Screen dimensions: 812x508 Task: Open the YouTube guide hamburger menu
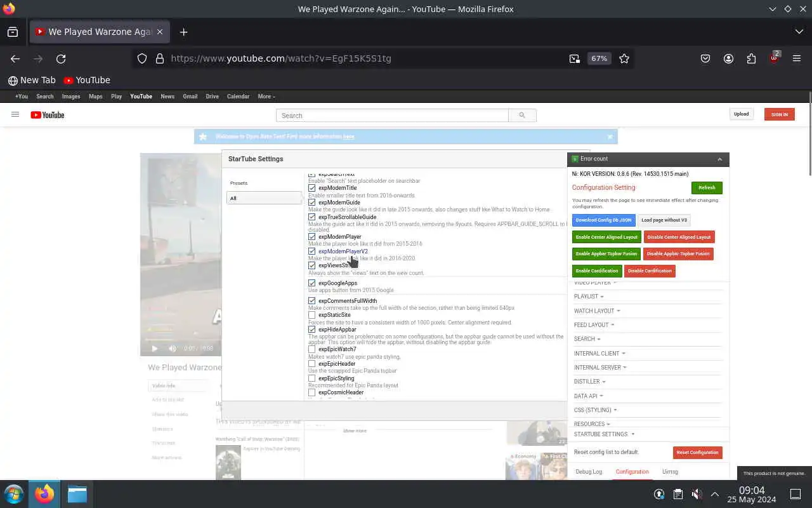pos(15,115)
